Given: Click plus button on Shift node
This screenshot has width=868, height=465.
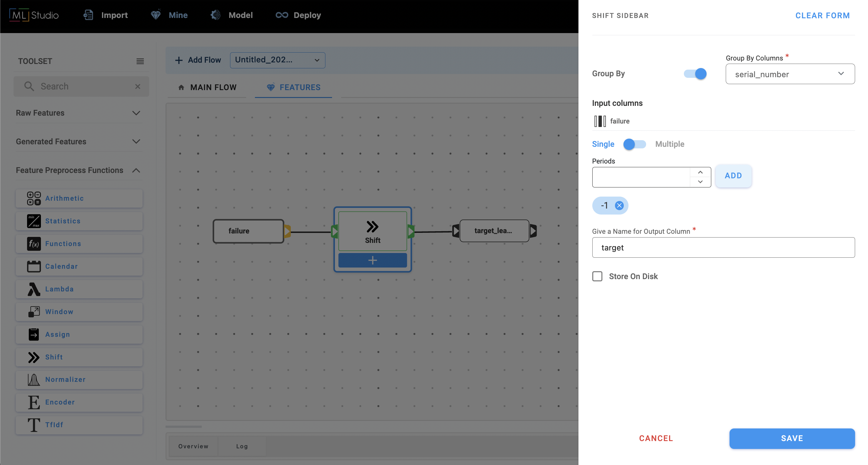Looking at the screenshot, I should [x=372, y=260].
